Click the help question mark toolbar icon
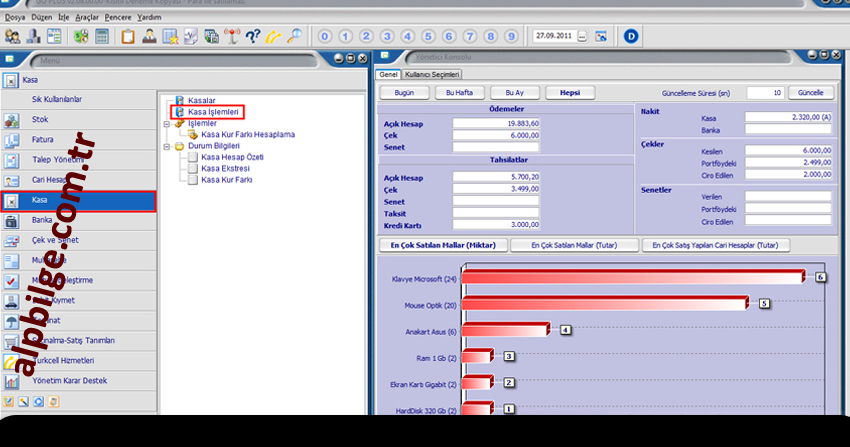The width and height of the screenshot is (850, 447). coord(252,37)
